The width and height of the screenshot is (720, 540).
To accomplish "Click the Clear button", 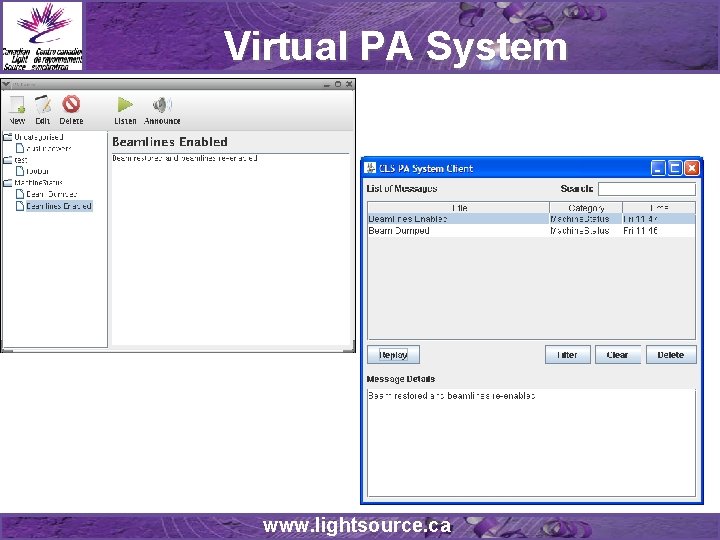I will 618,354.
